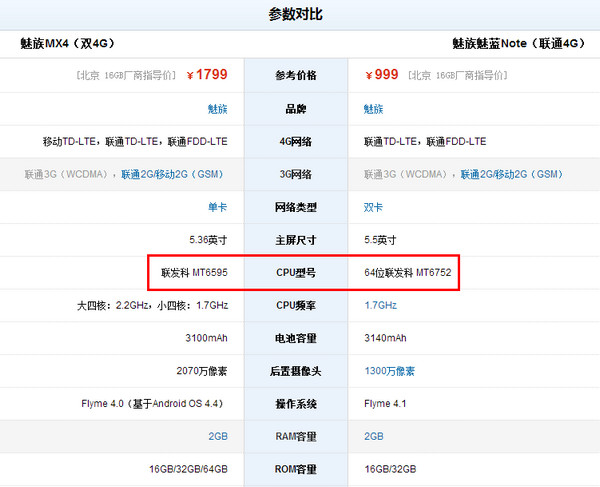This screenshot has height=487, width=600.
Task: Click the 主屏尺寸 row label
Action: tap(296, 240)
